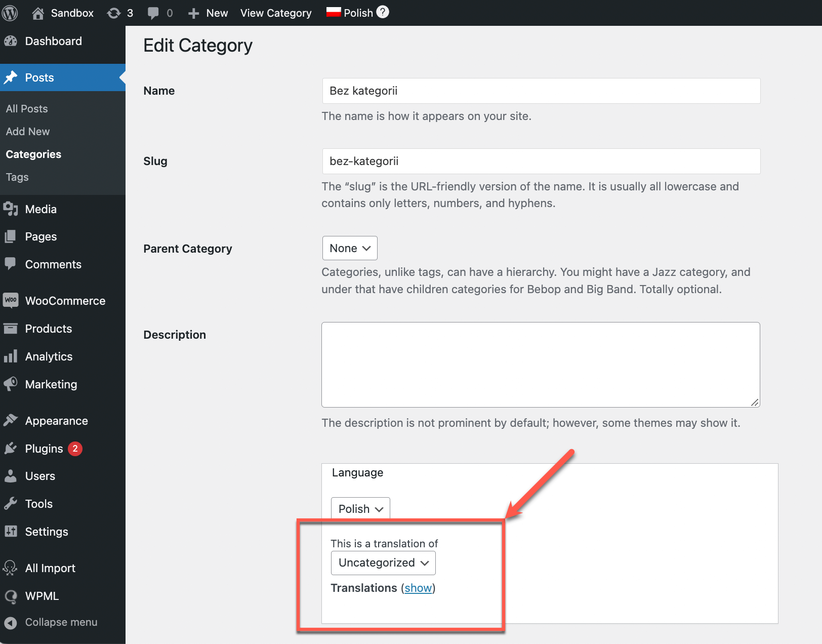Image resolution: width=822 pixels, height=644 pixels.
Task: Open the All Posts submenu item
Action: click(27, 109)
